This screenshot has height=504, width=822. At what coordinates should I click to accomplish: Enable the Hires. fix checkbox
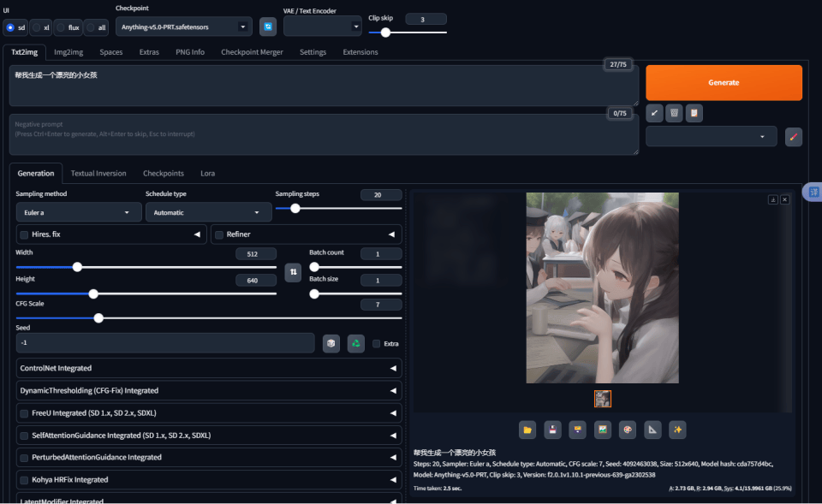tap(23, 234)
